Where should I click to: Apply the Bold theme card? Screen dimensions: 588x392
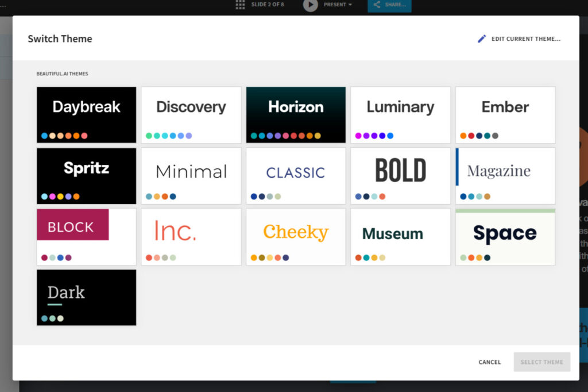pos(400,176)
